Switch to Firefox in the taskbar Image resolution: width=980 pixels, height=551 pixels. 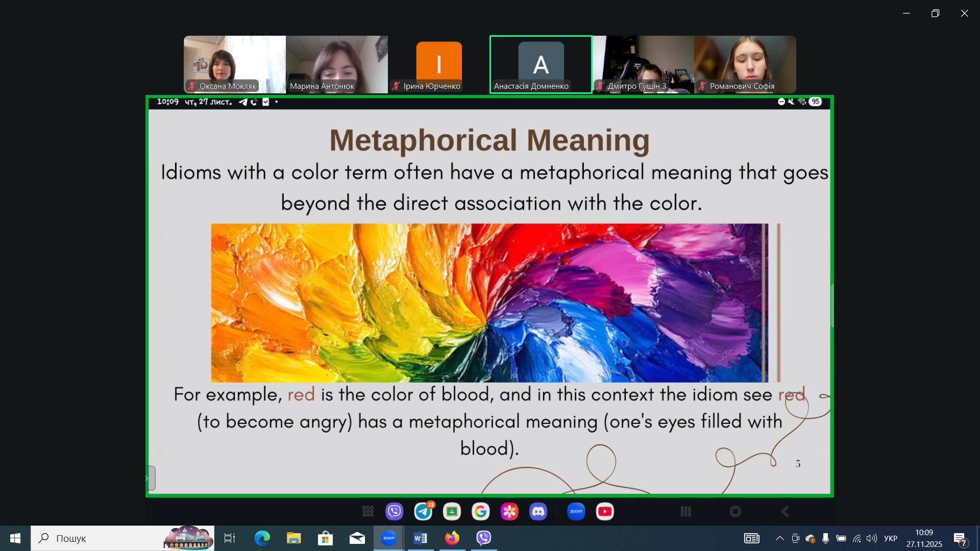(452, 538)
